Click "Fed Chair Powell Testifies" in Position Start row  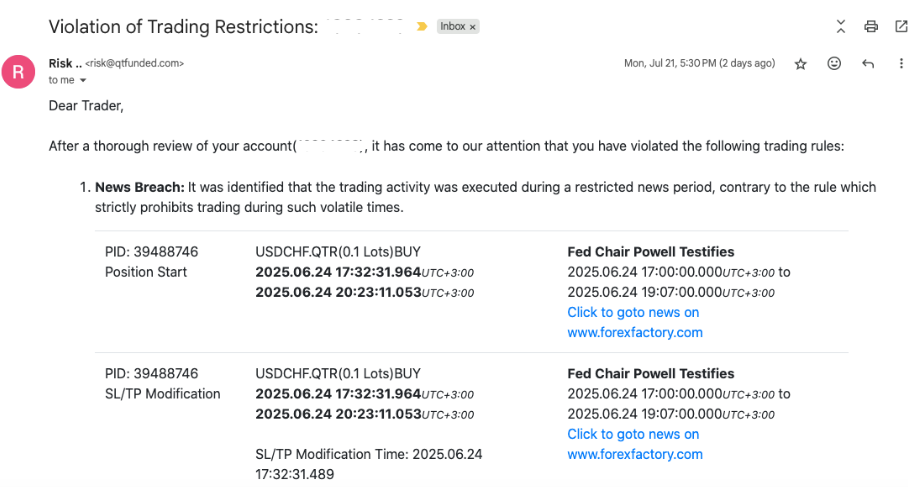point(650,252)
